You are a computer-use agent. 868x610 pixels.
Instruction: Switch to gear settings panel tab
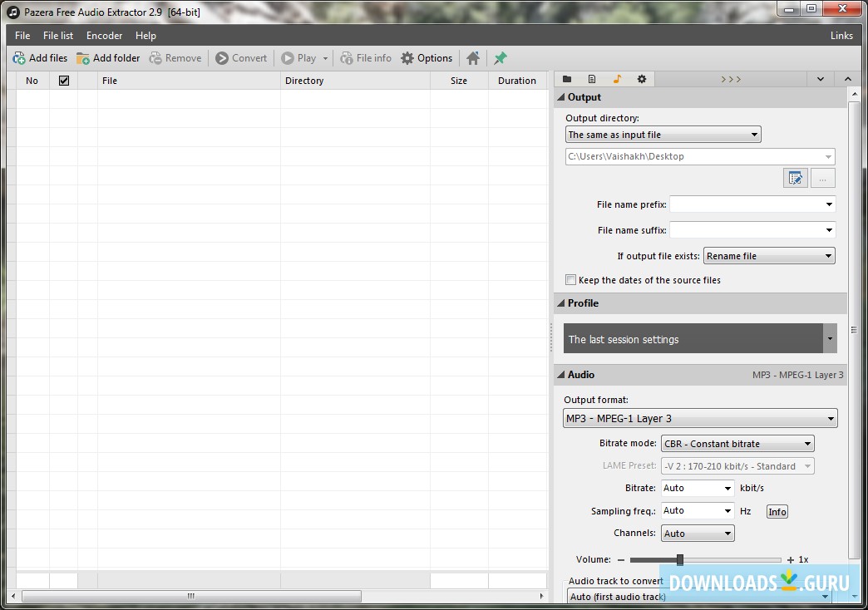click(x=642, y=79)
